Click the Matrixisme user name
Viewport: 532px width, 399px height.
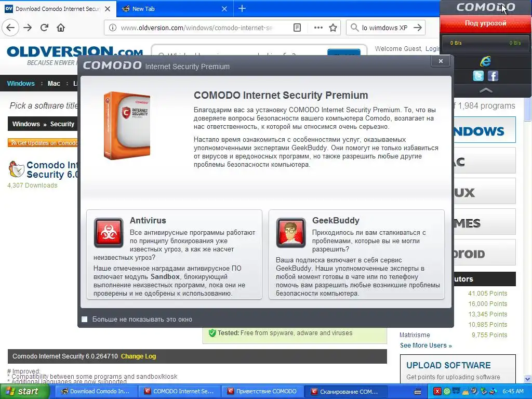coord(415,335)
